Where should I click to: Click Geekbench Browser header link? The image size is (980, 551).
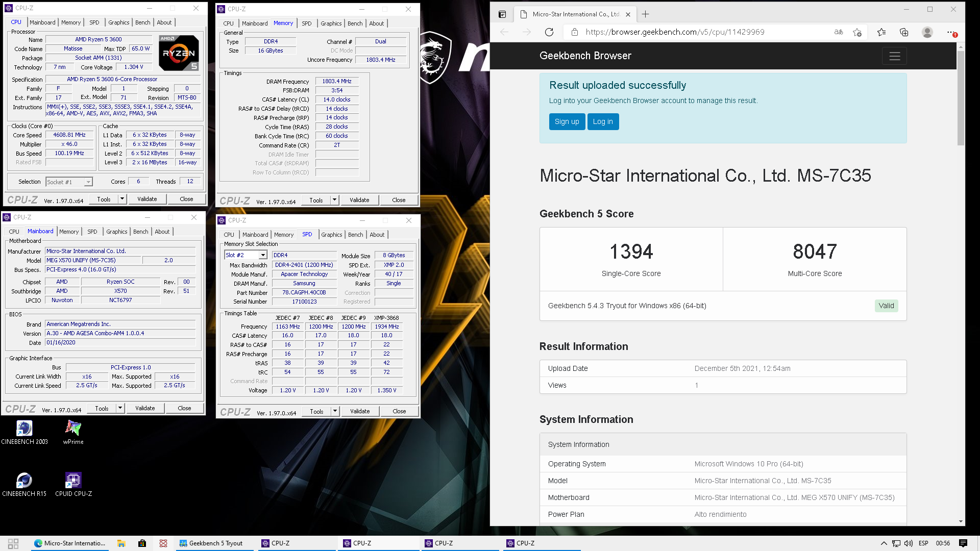(585, 56)
